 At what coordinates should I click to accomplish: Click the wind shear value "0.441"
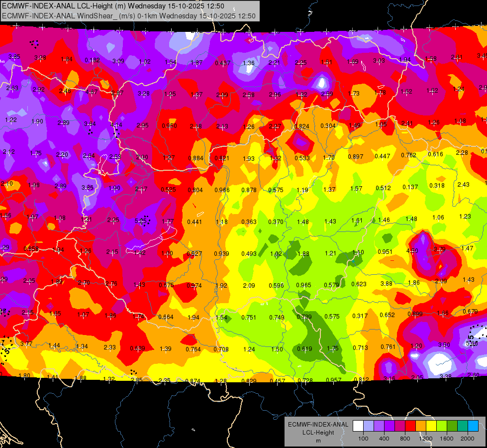coord(195,222)
